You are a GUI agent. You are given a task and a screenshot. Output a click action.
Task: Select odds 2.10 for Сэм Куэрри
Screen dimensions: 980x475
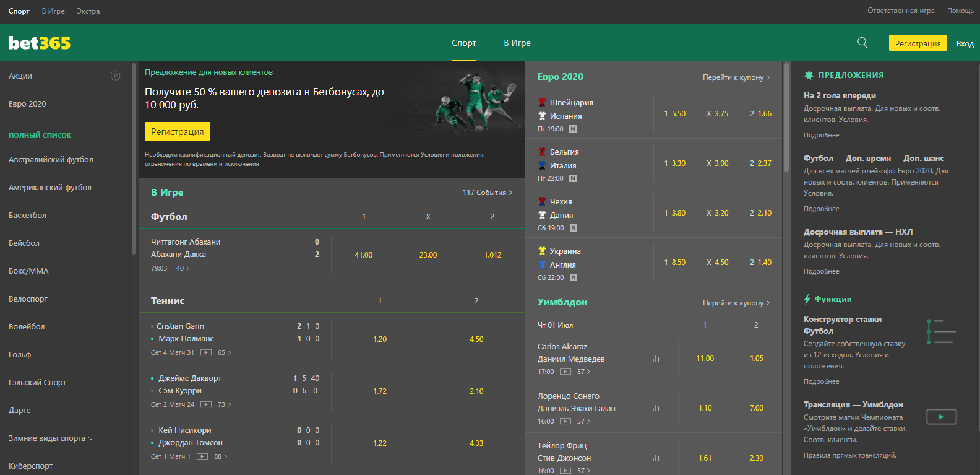tap(476, 391)
